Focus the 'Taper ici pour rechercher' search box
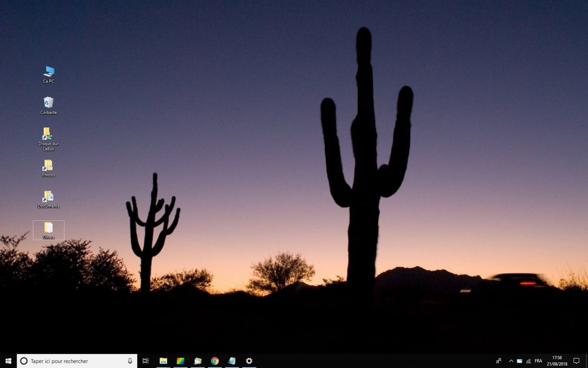588x368 pixels. click(77, 361)
